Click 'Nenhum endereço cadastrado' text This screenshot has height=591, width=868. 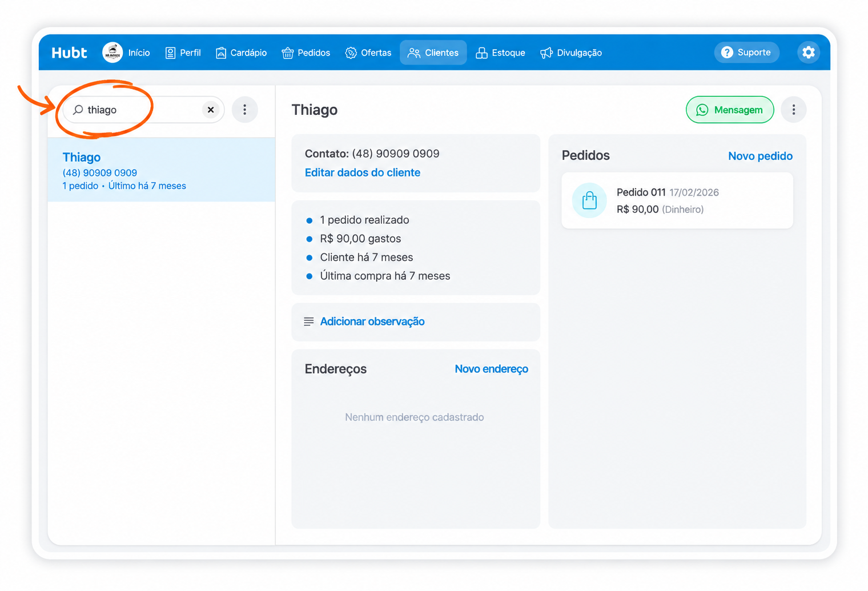415,417
